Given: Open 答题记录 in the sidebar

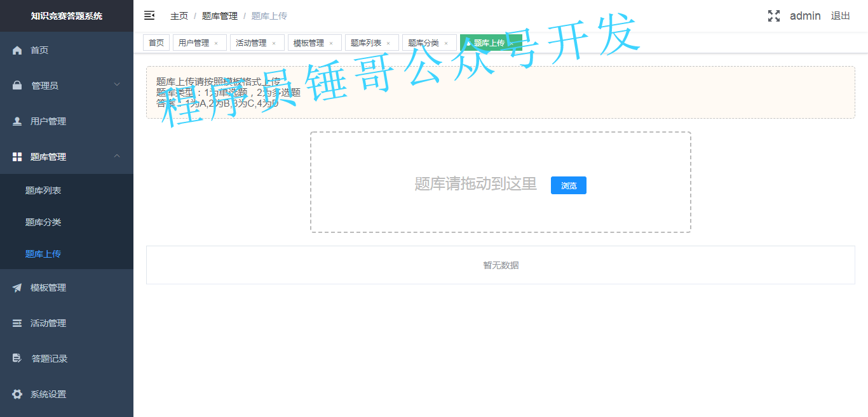Looking at the screenshot, I should [x=67, y=359].
